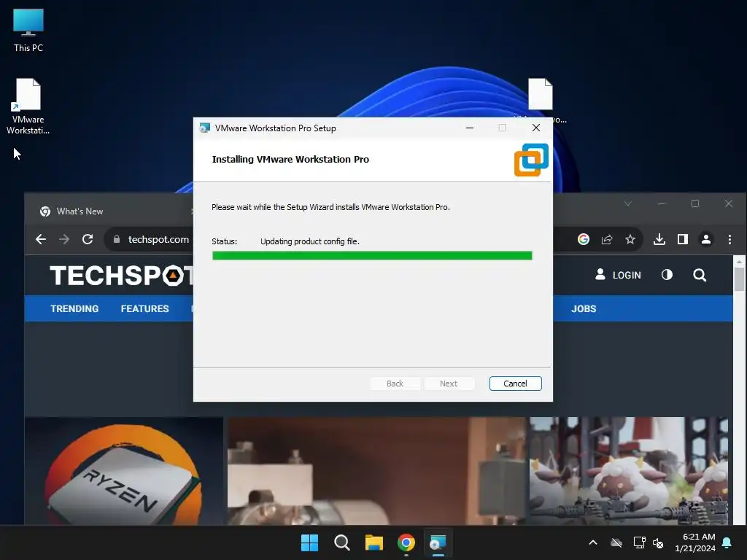Open the middle article thumbnail on TechSpot

click(376, 471)
